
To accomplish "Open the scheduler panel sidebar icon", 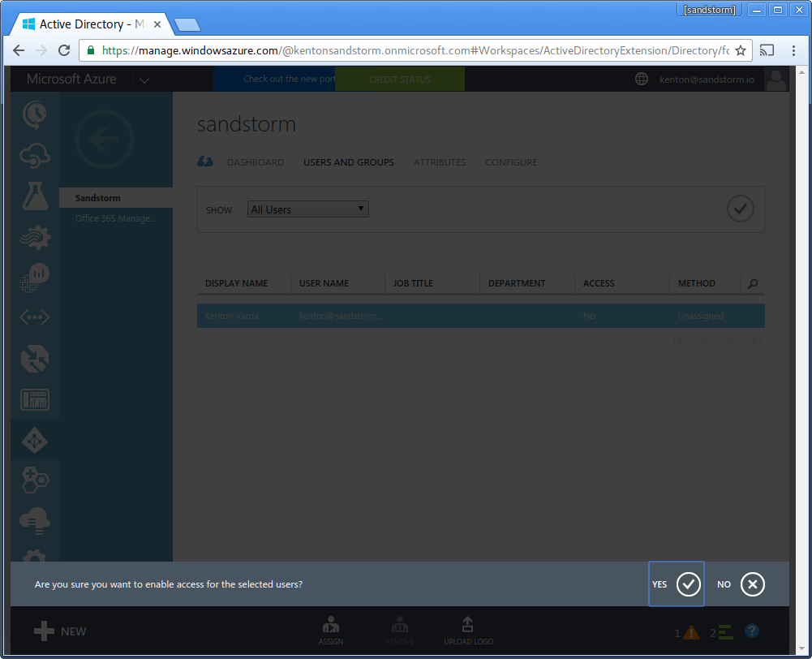I will tap(35, 399).
